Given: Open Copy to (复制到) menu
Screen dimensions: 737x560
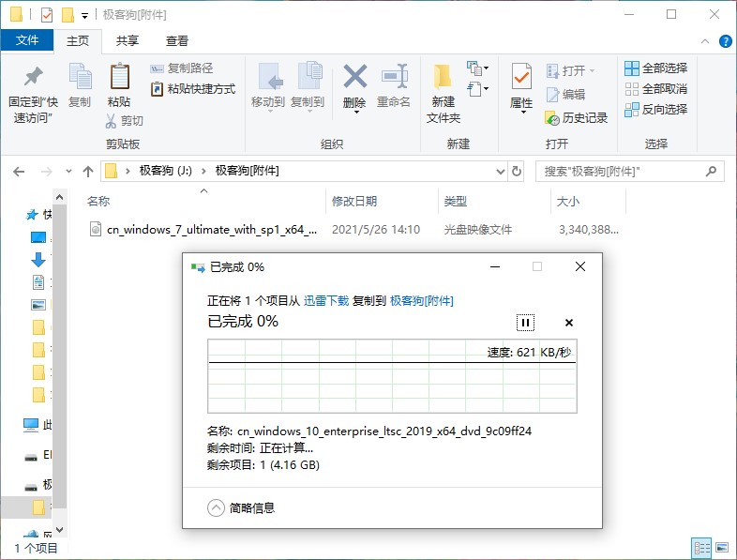Looking at the screenshot, I should [x=308, y=86].
